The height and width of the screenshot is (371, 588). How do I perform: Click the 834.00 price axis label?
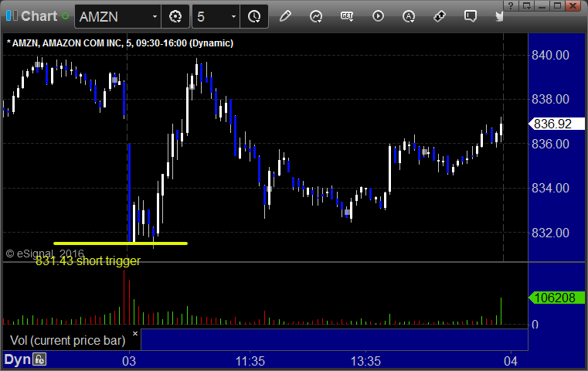(550, 188)
